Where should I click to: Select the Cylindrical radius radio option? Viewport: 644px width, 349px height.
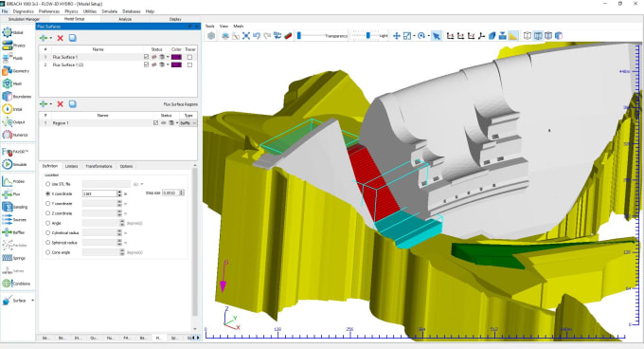point(47,232)
